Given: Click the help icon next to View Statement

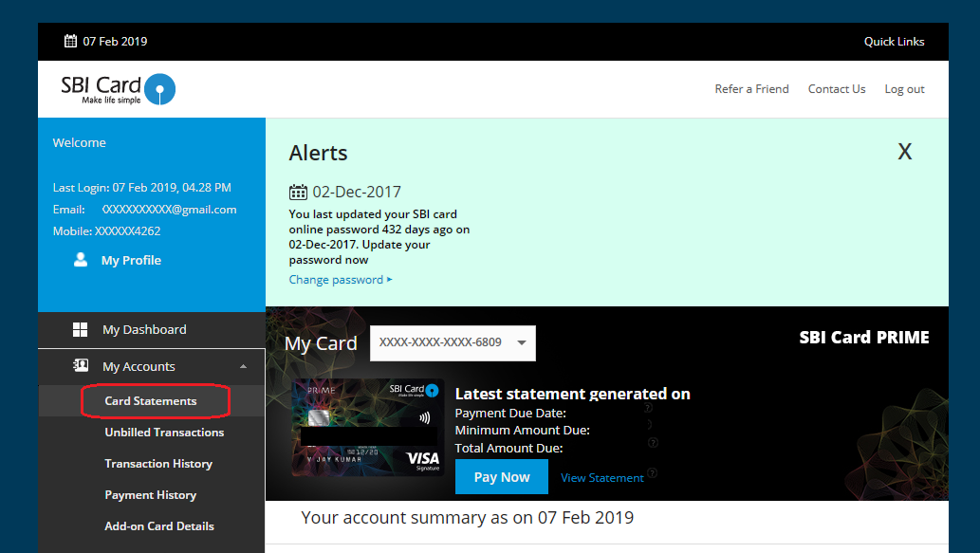Looking at the screenshot, I should pyautogui.click(x=652, y=472).
